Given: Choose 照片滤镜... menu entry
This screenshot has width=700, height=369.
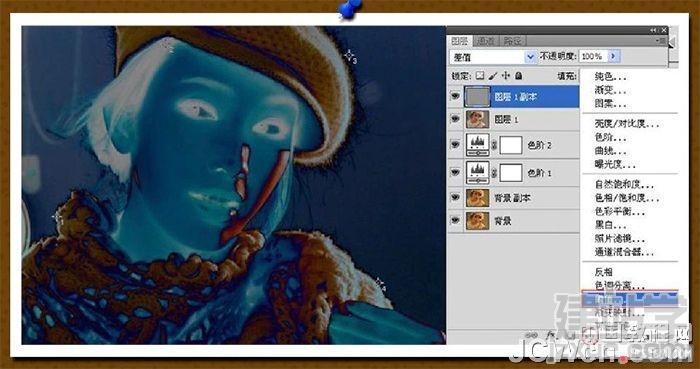Looking at the screenshot, I should pyautogui.click(x=620, y=239).
